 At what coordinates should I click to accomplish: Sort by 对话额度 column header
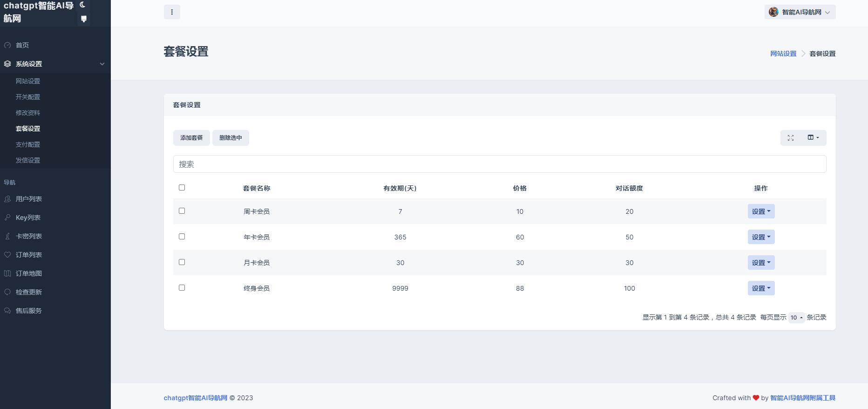tap(629, 188)
